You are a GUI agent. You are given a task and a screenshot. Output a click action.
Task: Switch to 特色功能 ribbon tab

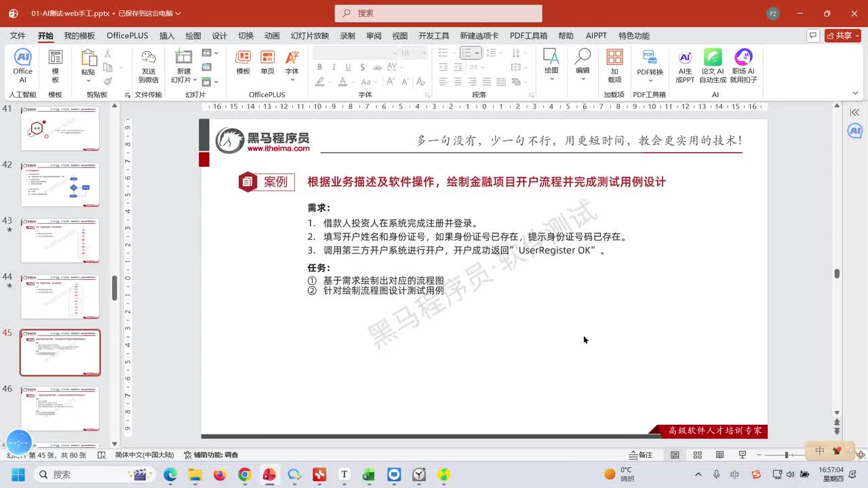634,36
